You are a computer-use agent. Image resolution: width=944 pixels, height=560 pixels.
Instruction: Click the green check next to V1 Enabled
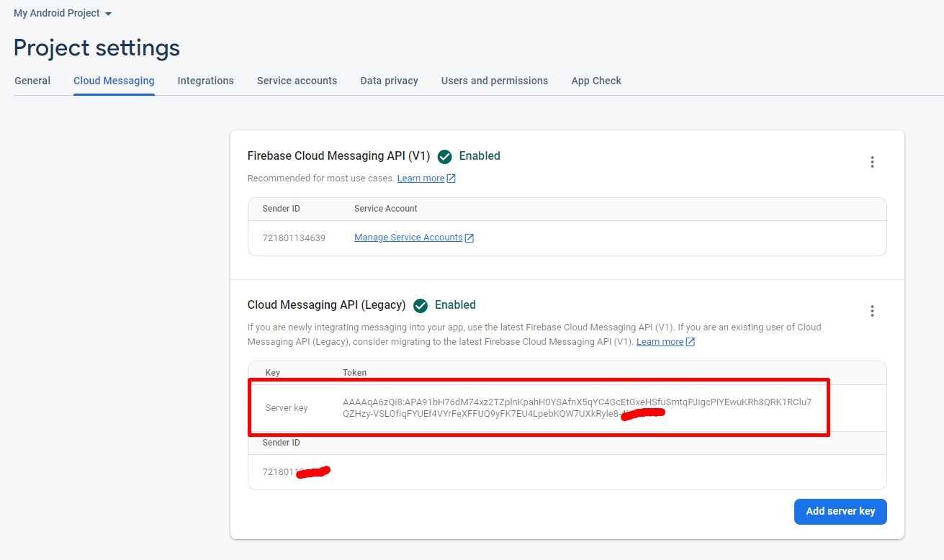445,156
